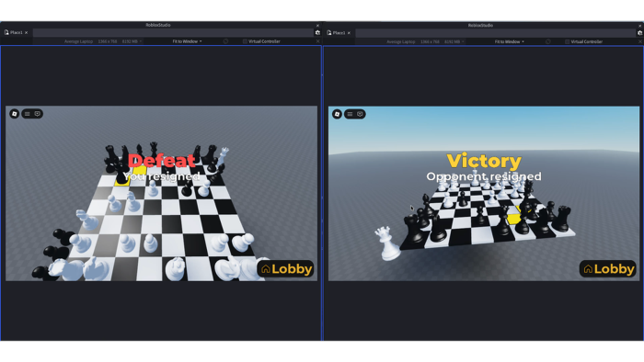Click RobloxStudio title in left window
The width and height of the screenshot is (644, 362).
(158, 25)
